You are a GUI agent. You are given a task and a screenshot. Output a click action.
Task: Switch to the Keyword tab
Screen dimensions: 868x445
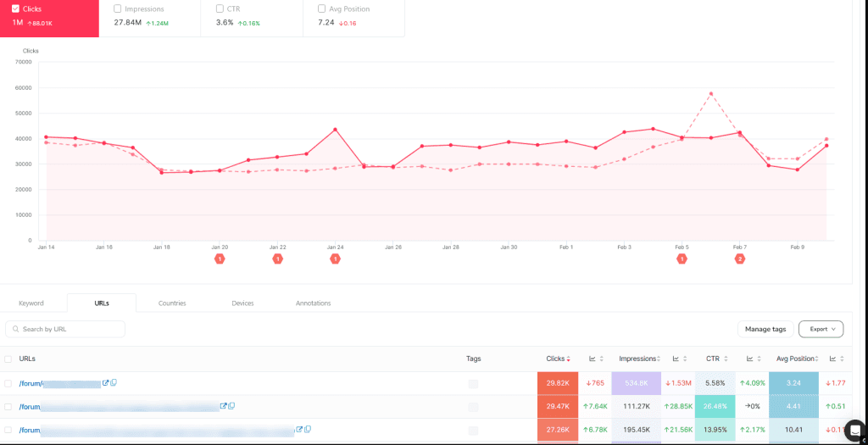click(31, 303)
